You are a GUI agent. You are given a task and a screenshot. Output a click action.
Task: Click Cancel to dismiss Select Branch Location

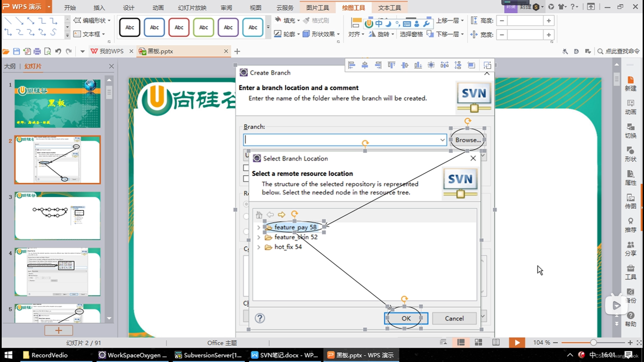click(454, 318)
